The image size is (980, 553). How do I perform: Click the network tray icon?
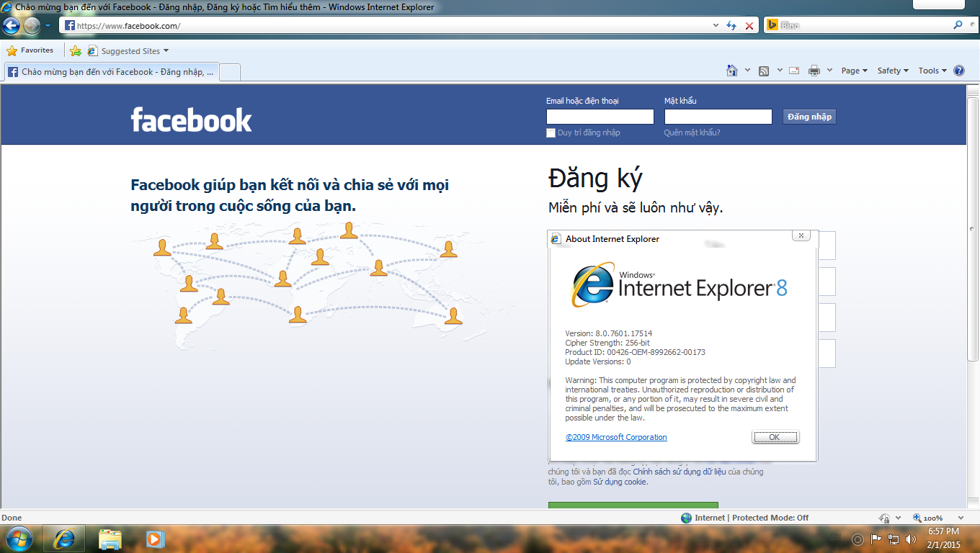(894, 539)
